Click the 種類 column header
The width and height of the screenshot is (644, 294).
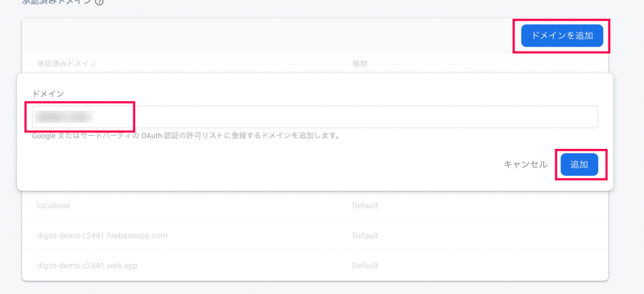coord(360,63)
